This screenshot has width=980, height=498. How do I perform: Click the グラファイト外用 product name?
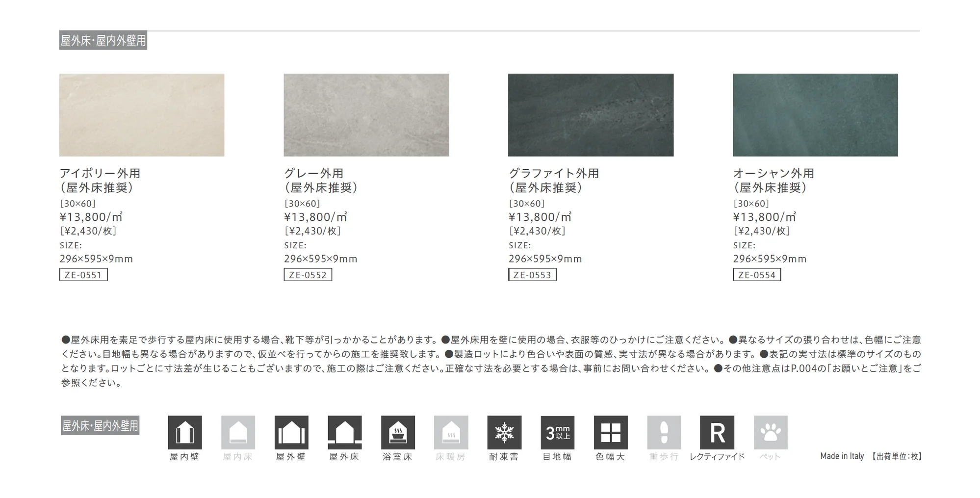click(554, 173)
